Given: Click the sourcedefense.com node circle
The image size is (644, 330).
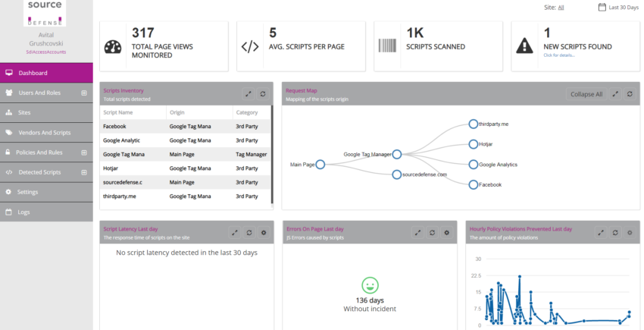Looking at the screenshot, I should point(396,174).
